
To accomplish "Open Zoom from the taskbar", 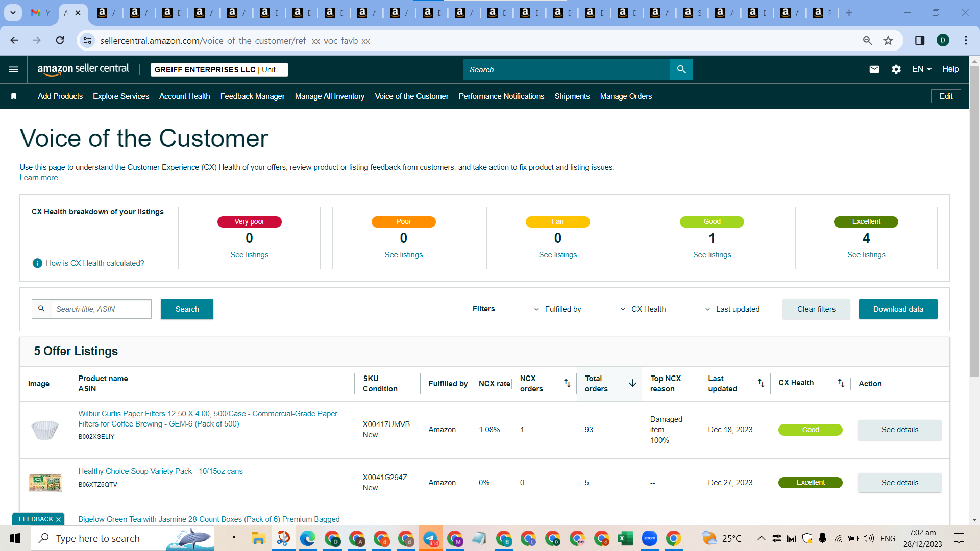I will click(x=650, y=538).
